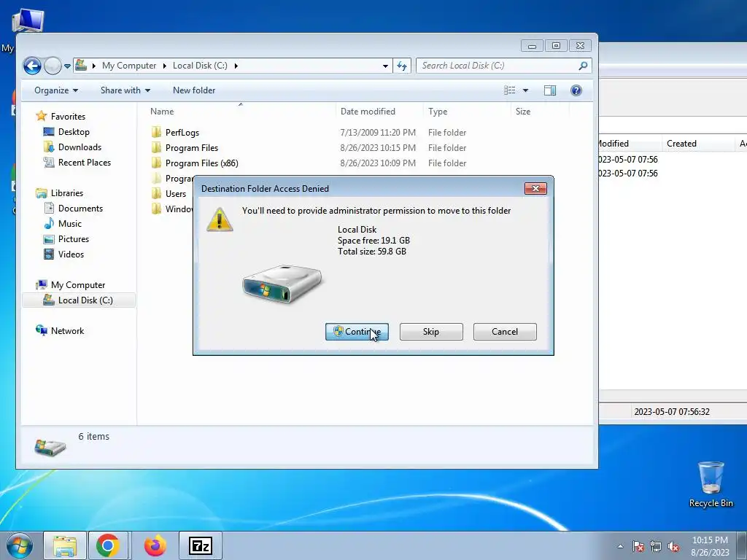Minimize the Local Disk (C:) Explorer window
747x560 pixels.
point(532,46)
